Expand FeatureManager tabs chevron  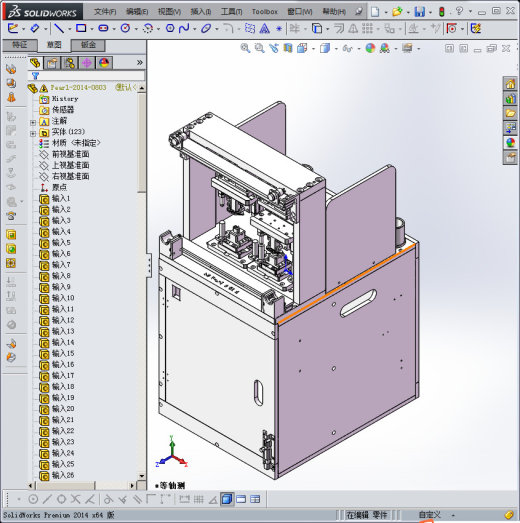(x=140, y=62)
